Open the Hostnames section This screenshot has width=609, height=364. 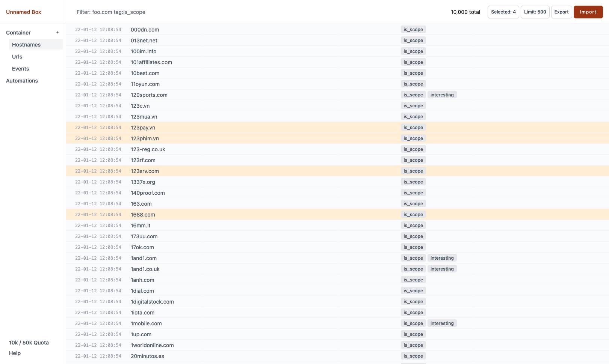pyautogui.click(x=26, y=45)
